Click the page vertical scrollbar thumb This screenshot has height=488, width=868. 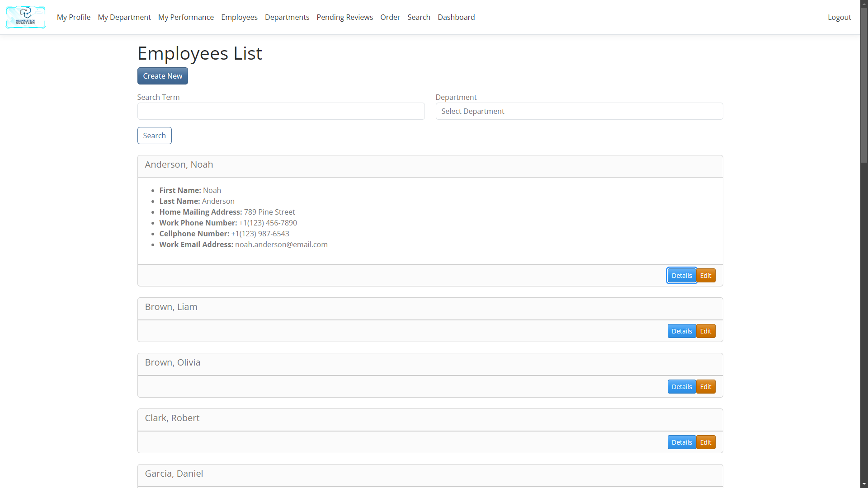[864, 86]
